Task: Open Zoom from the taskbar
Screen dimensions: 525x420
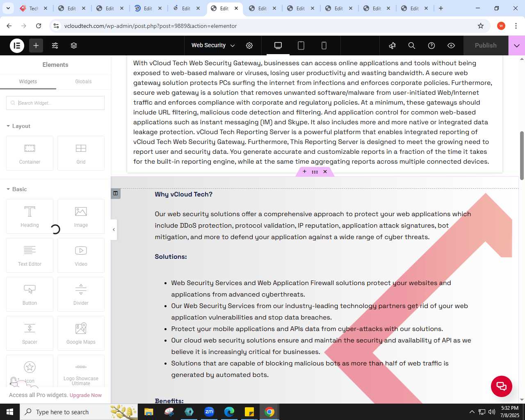Action: 209,412
